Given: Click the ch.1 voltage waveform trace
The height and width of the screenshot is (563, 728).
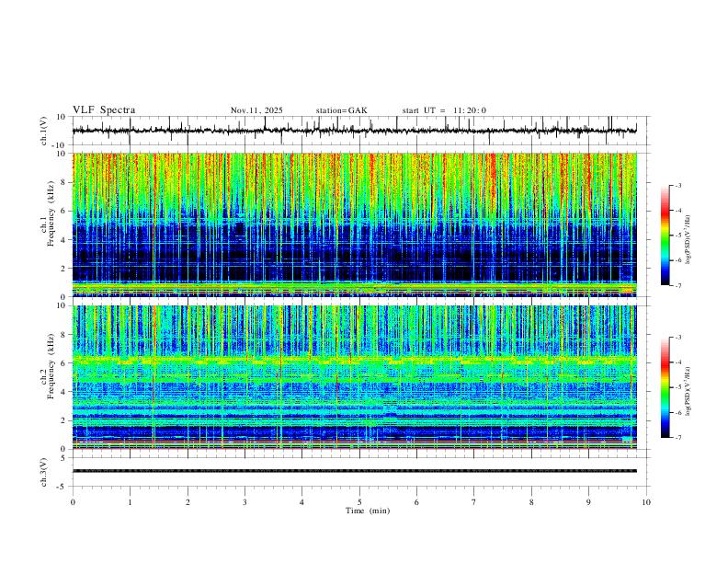Looking at the screenshot, I should [354, 131].
